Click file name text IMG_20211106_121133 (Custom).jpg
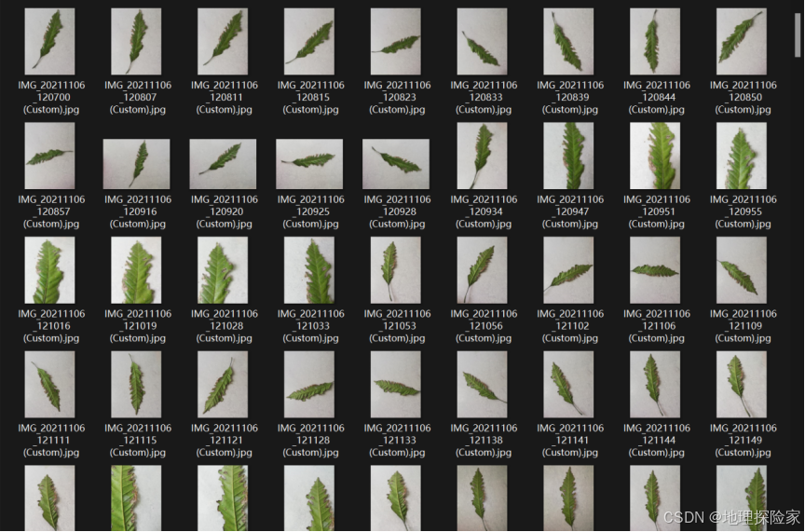The image size is (805, 532). click(x=397, y=440)
